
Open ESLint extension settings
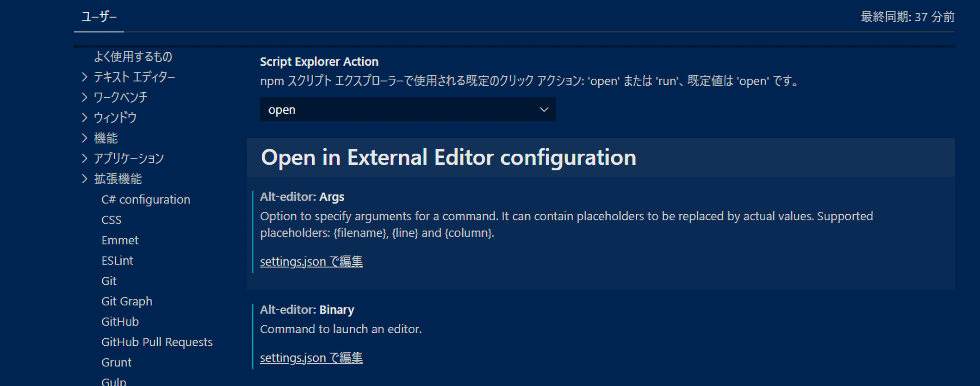coord(117,261)
